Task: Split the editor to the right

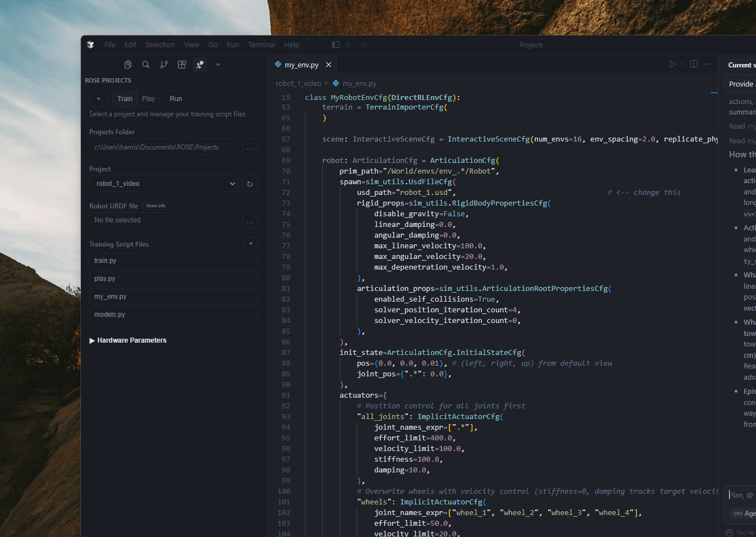Action: coord(694,64)
